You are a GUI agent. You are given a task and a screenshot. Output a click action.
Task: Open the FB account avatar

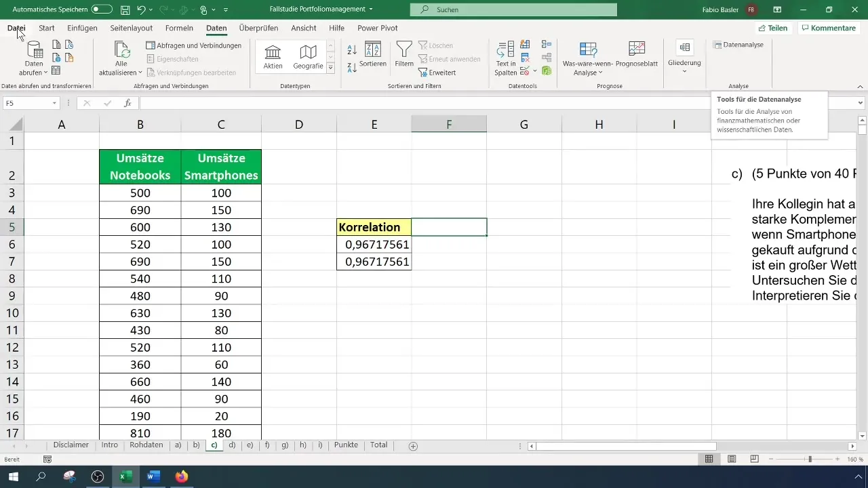coord(751,9)
